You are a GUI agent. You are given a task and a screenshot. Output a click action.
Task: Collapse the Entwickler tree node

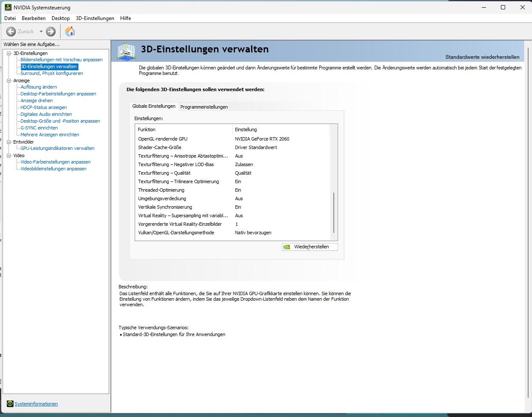click(x=9, y=142)
